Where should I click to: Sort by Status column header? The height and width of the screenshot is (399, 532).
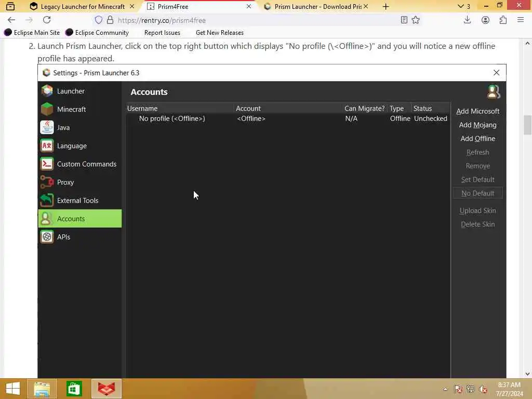pos(430,108)
